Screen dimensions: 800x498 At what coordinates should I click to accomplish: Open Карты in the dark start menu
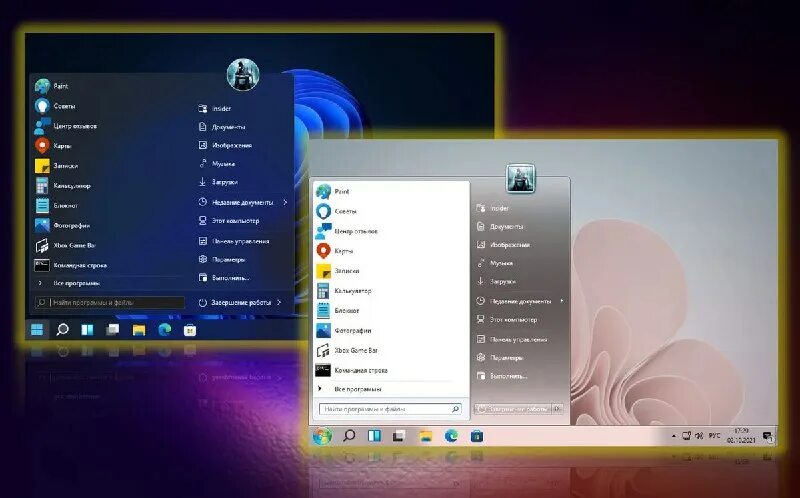coord(53,146)
